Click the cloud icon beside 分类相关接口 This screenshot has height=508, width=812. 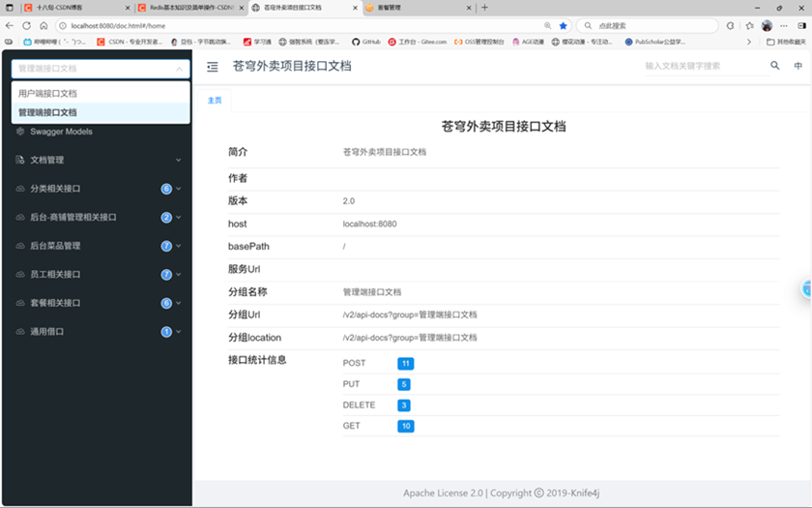19,189
